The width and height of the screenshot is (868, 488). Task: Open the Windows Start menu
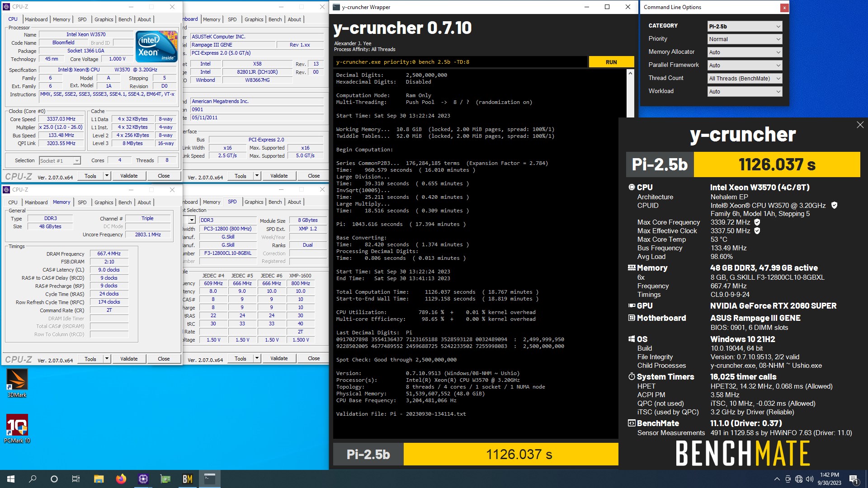[11, 479]
